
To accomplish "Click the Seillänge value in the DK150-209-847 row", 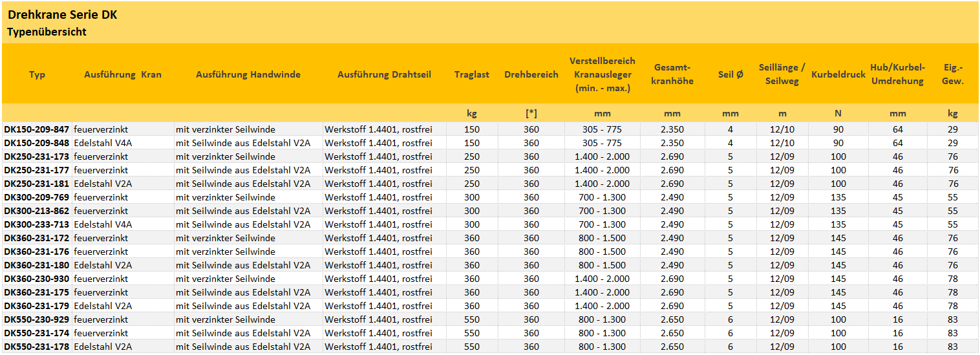I will [783, 129].
